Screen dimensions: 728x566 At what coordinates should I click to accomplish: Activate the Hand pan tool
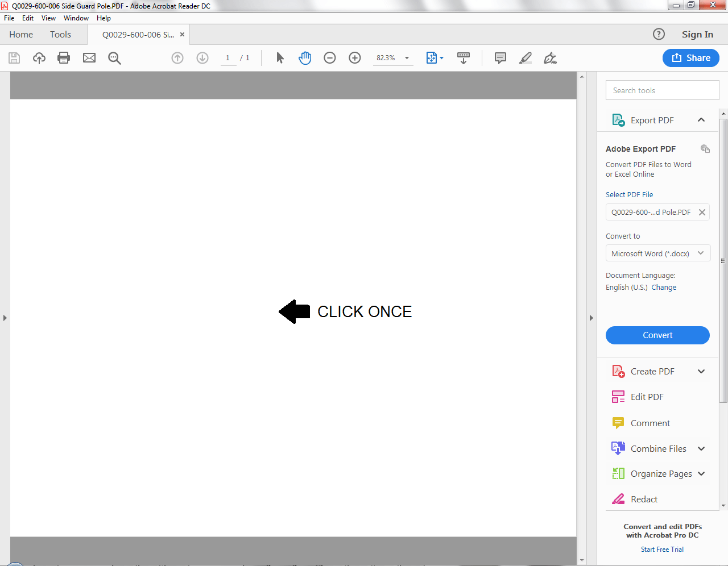[305, 58]
